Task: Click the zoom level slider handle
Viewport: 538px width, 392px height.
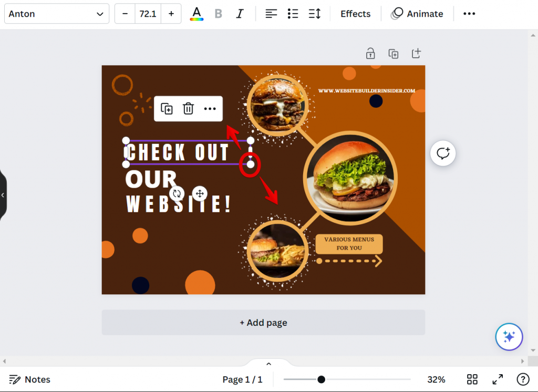Action: pyautogui.click(x=320, y=379)
